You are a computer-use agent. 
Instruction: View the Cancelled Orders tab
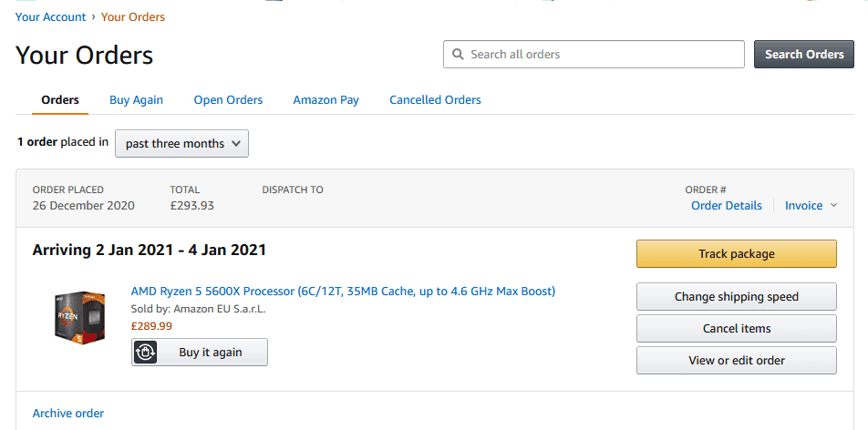(x=435, y=100)
